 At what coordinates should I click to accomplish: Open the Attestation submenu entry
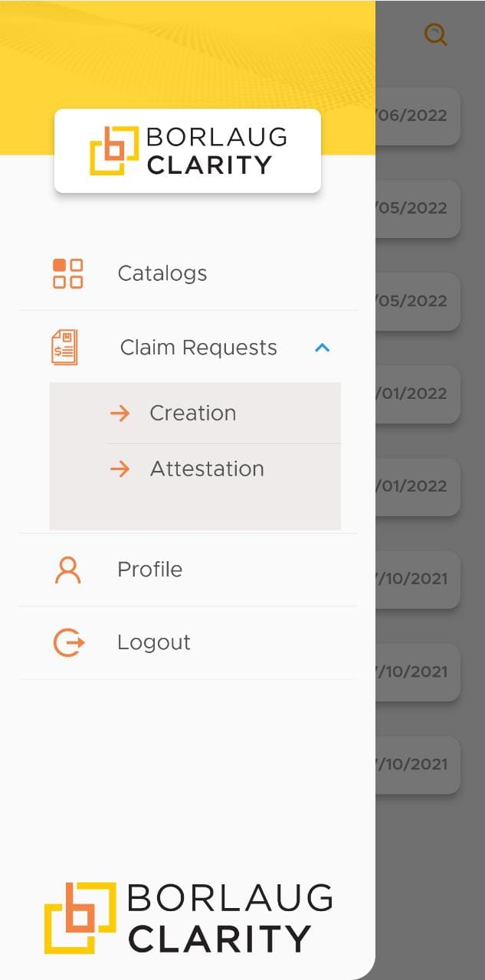(207, 469)
